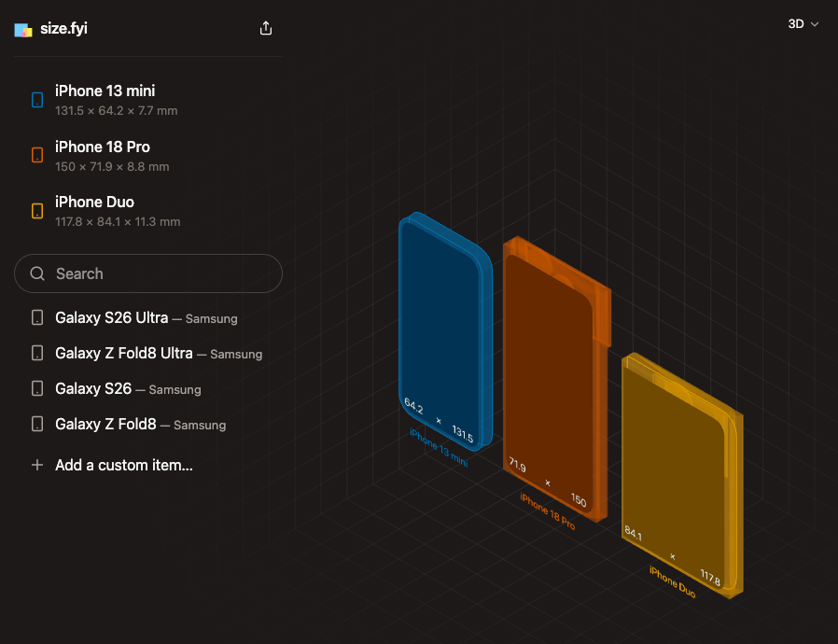Select iPhone 18 Pro in the list
The image size is (838, 644).
148,156
